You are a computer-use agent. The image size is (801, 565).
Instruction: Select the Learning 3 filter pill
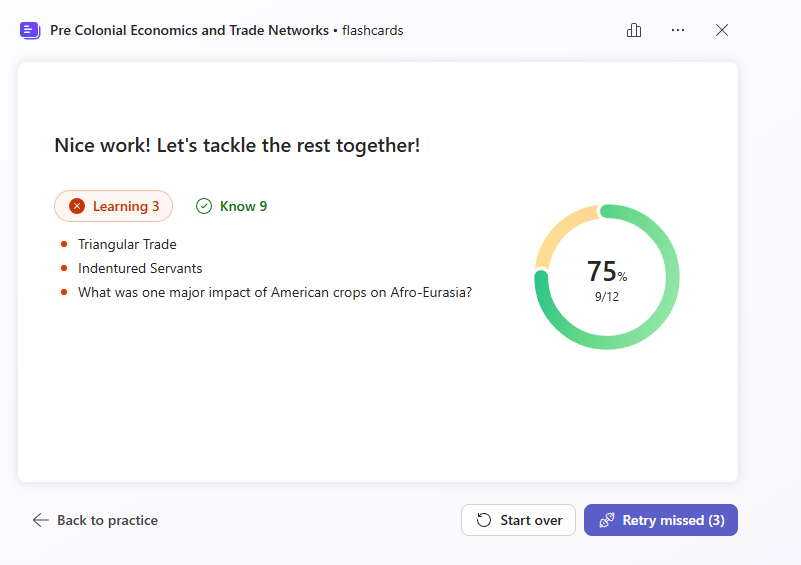pos(113,206)
